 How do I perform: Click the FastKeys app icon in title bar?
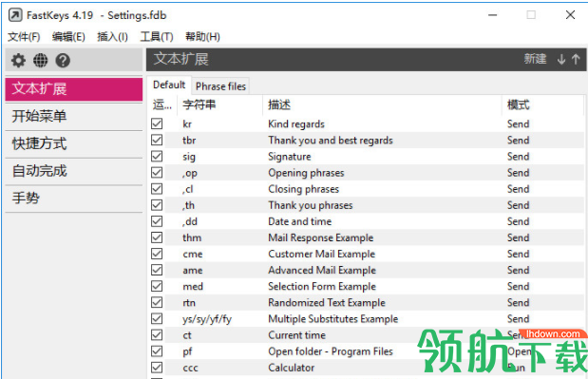click(15, 15)
